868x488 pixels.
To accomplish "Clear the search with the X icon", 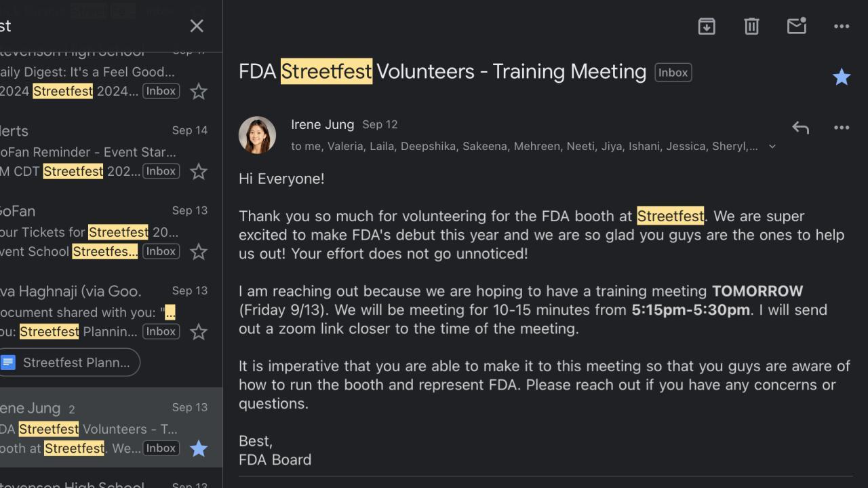I will [197, 26].
